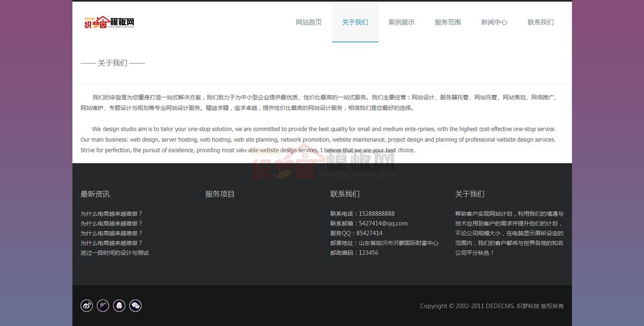Open the Tencent Weibo social icon
Image resolution: width=644 pixels, height=326 pixels.
pyautogui.click(x=103, y=306)
